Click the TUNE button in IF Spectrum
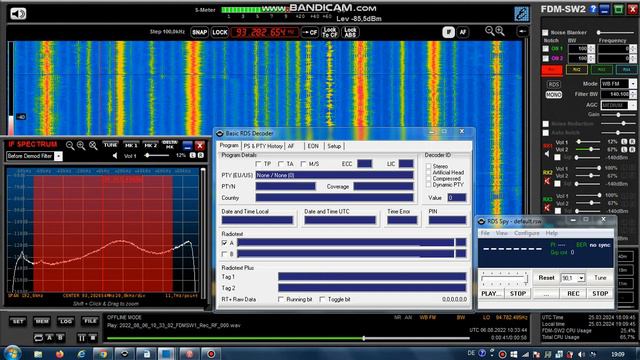640x360 pixels. click(x=110, y=145)
